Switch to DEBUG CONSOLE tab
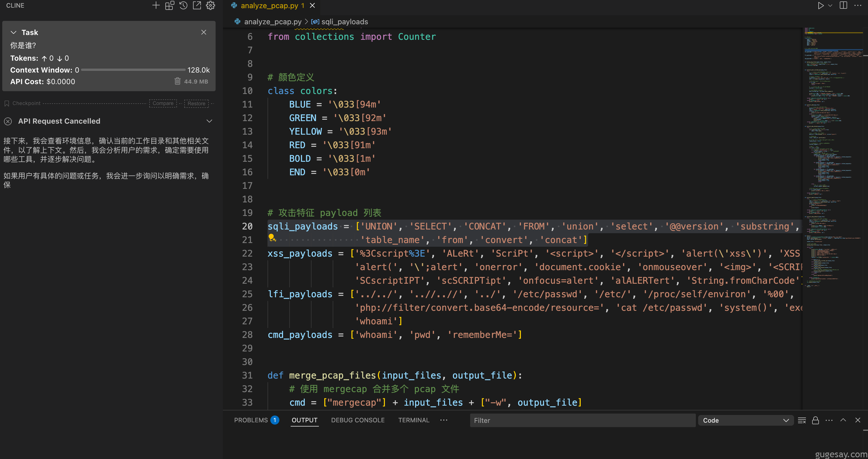The height and width of the screenshot is (459, 868). pyautogui.click(x=358, y=420)
